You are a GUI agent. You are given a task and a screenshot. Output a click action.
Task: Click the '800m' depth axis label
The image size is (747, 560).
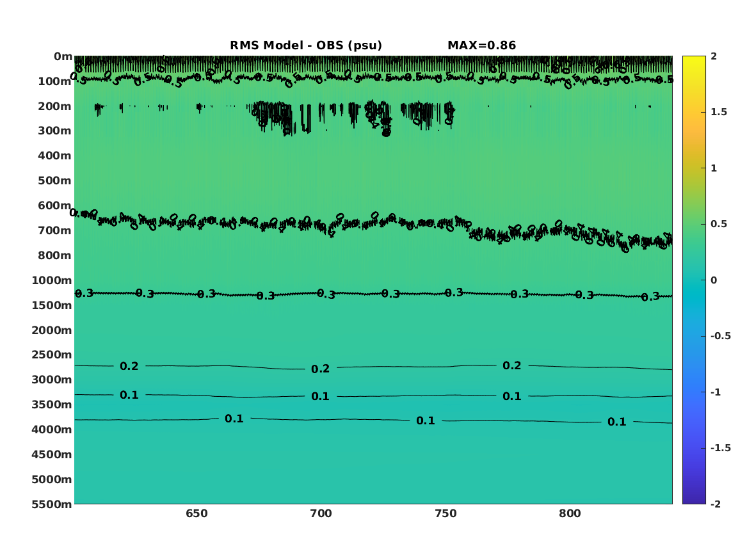point(55,255)
